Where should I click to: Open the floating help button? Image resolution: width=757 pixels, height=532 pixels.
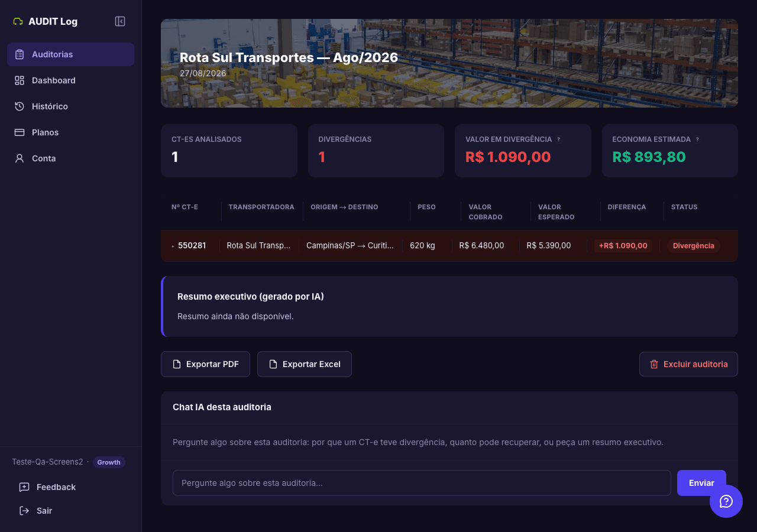click(x=726, y=501)
